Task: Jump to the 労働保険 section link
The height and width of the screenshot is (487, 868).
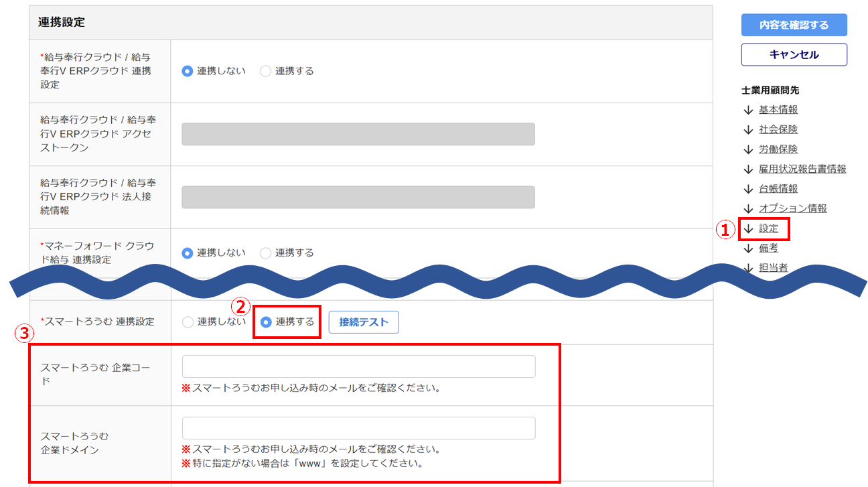Action: click(x=778, y=149)
